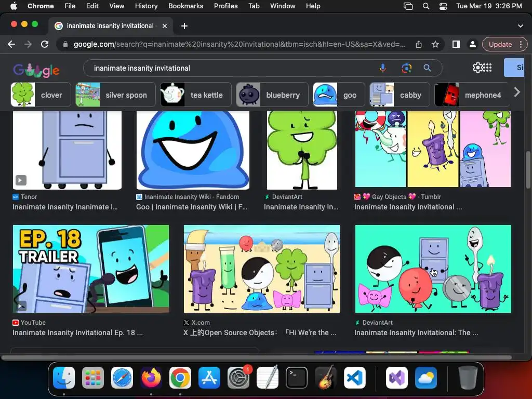
Task: Open 'Inanimate Insanity Invitational: The ...' link
Action: 416,333
